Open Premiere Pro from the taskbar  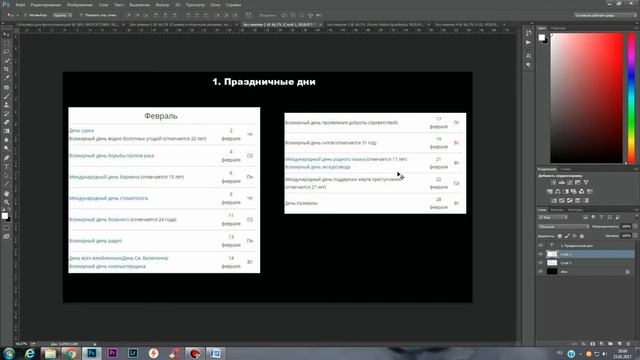pos(112,353)
